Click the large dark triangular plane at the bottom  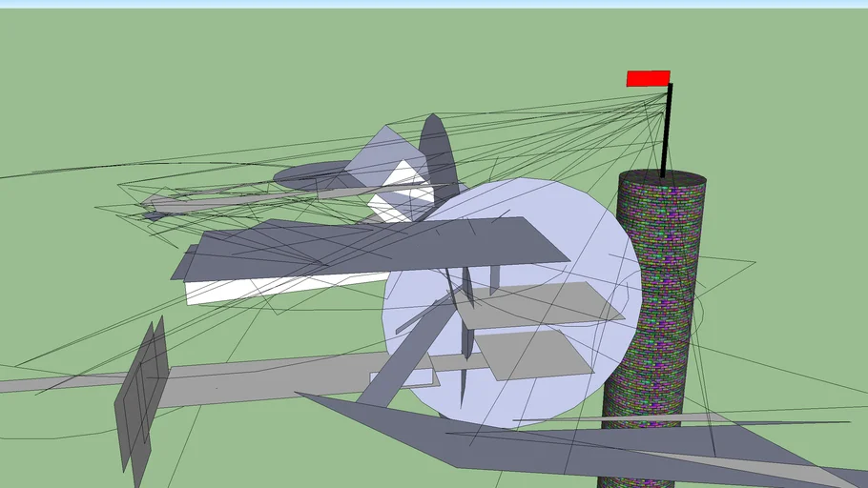click(x=553, y=442)
